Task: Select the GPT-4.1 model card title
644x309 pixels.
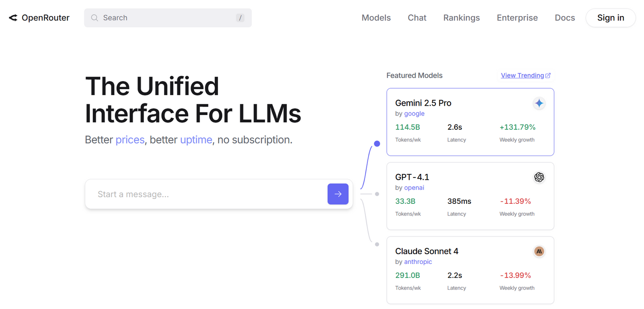Action: coord(412,177)
